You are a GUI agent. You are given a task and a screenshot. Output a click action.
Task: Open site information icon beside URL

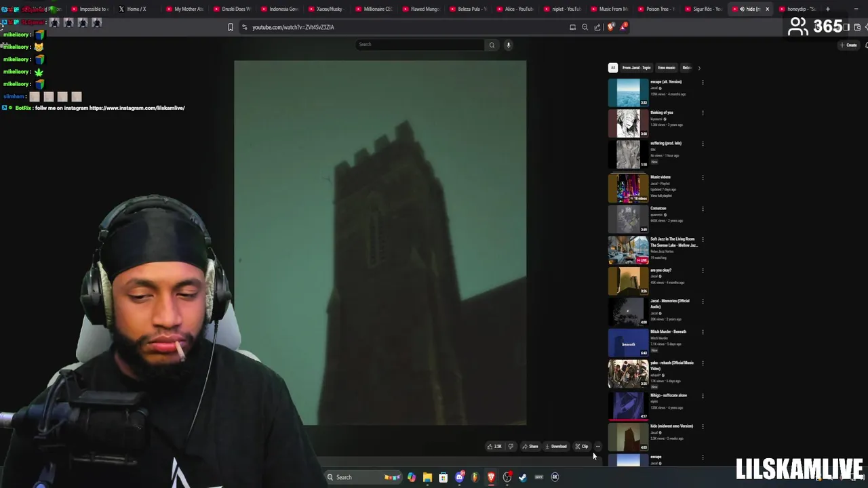click(x=244, y=27)
